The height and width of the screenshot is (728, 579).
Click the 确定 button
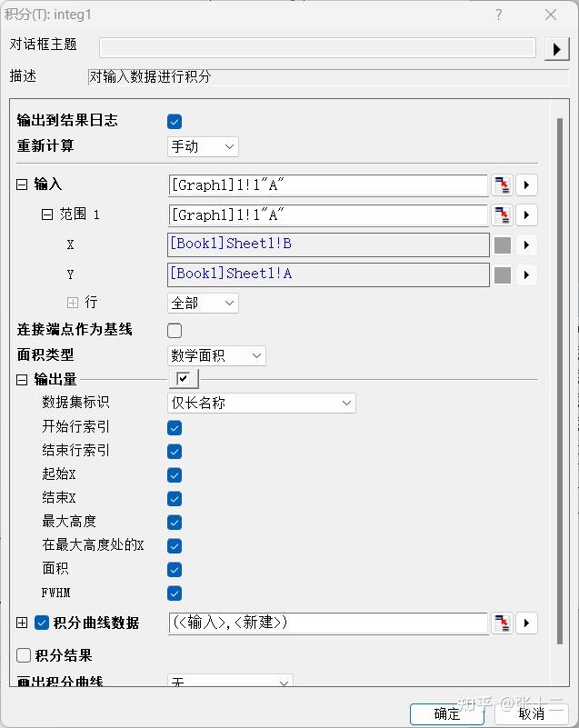click(x=446, y=714)
